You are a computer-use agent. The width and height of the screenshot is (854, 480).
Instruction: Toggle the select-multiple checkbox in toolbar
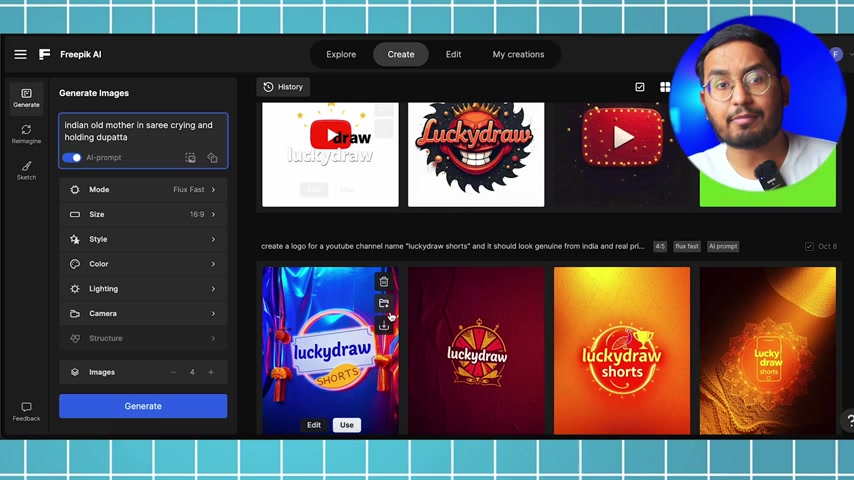click(640, 87)
